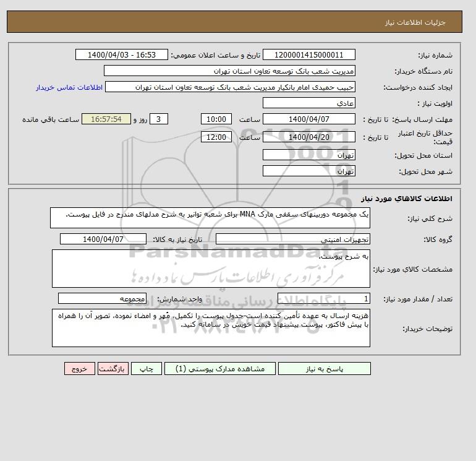Click the label ساعت باقی مانده
This screenshot has height=461, width=476.
point(51,119)
